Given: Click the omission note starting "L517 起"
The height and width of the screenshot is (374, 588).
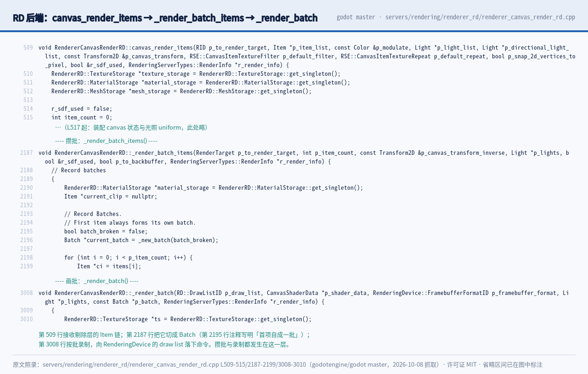Looking at the screenshot, I should pyautogui.click(x=132, y=128).
